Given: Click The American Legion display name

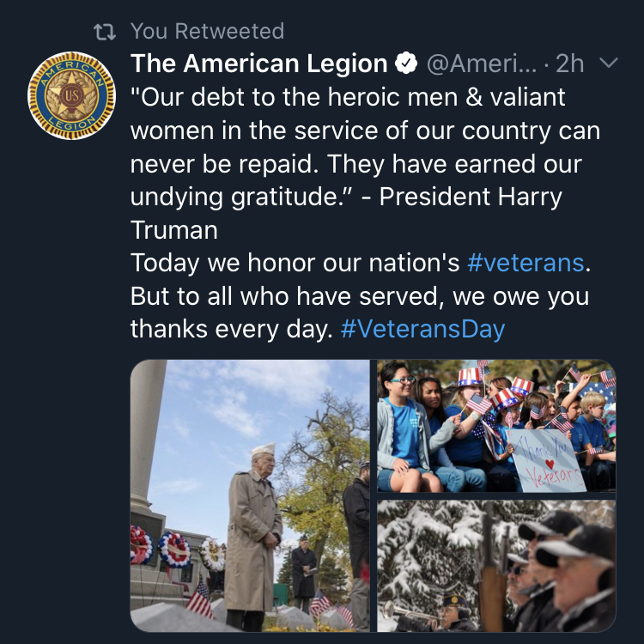Looking at the screenshot, I should (x=259, y=64).
